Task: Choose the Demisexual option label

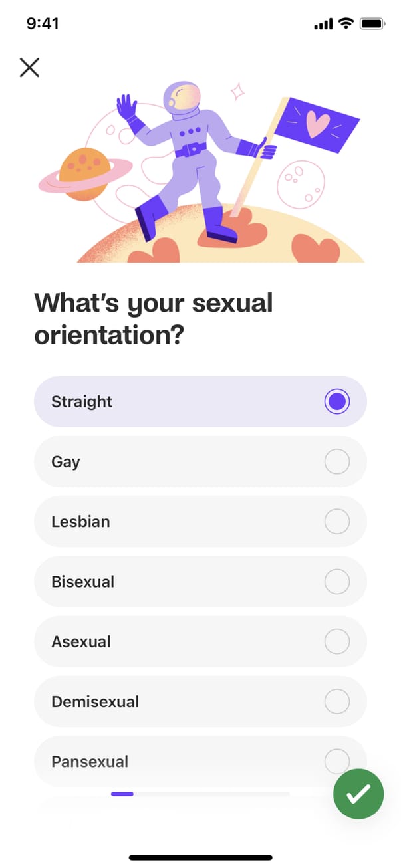Action: (x=95, y=701)
